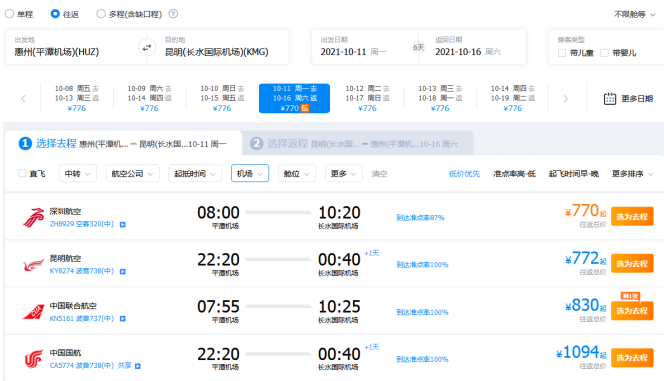664x381 pixels.
Task: Choose Air China ¥1094 flight as outbound
Action: 632,358
